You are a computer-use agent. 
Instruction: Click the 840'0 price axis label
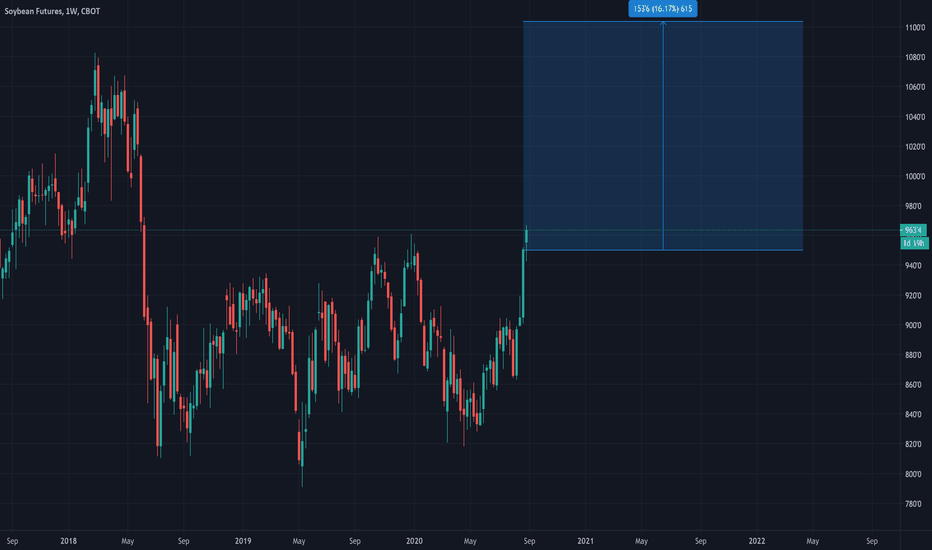point(914,414)
